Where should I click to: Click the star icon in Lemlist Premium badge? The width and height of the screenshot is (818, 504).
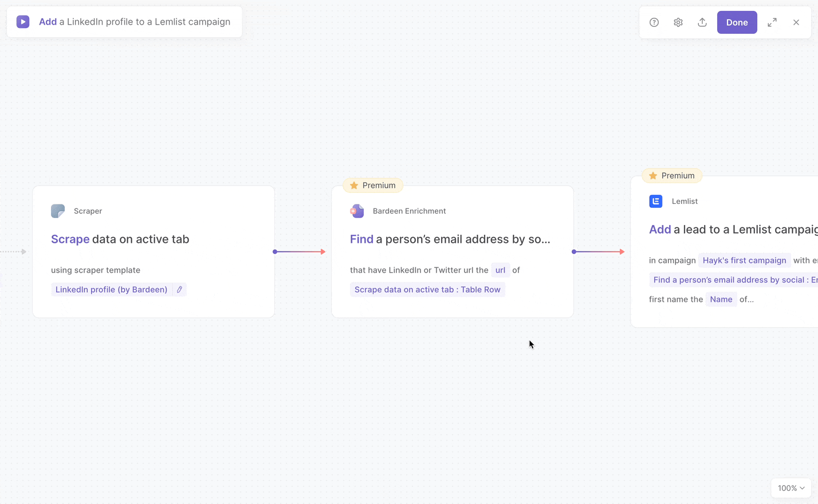[x=653, y=176]
